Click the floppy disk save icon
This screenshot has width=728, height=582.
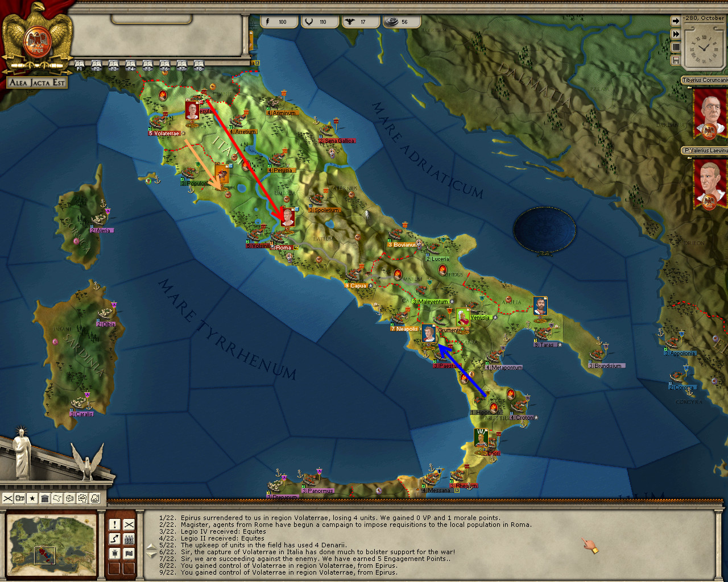[676, 60]
